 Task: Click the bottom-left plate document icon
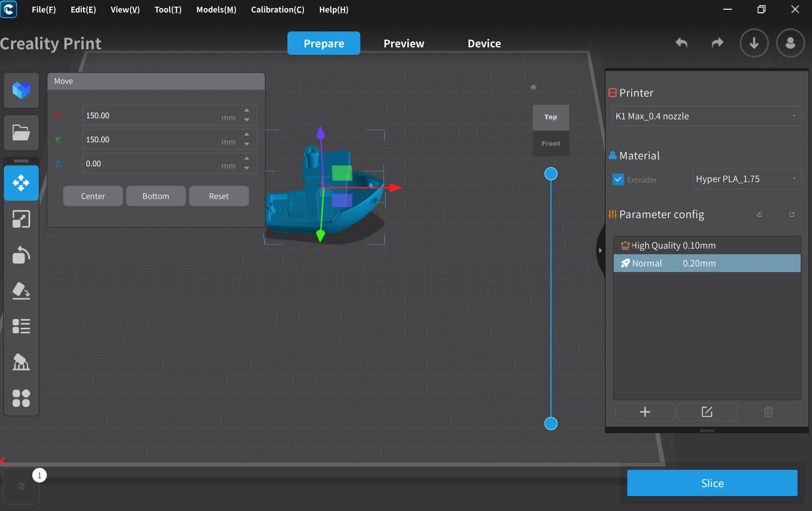21,486
